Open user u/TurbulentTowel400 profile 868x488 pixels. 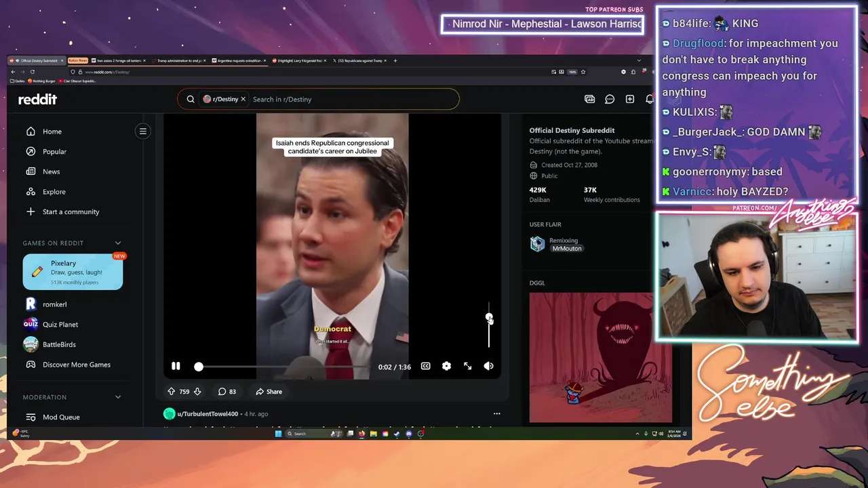click(208, 413)
